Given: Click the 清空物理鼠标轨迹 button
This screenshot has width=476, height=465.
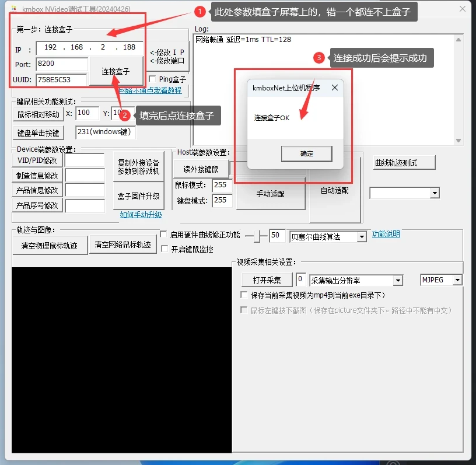Looking at the screenshot, I should pyautogui.click(x=50, y=246).
